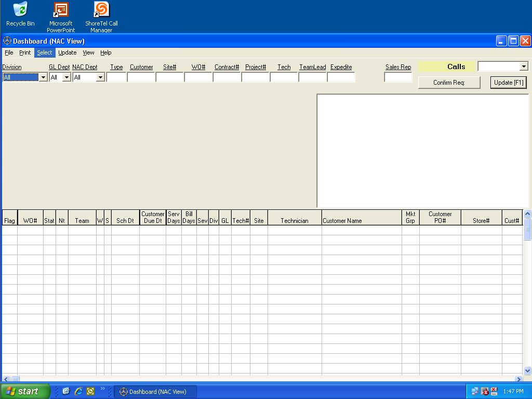Click the Confirm Req: button
532x399 pixels.
coord(449,83)
